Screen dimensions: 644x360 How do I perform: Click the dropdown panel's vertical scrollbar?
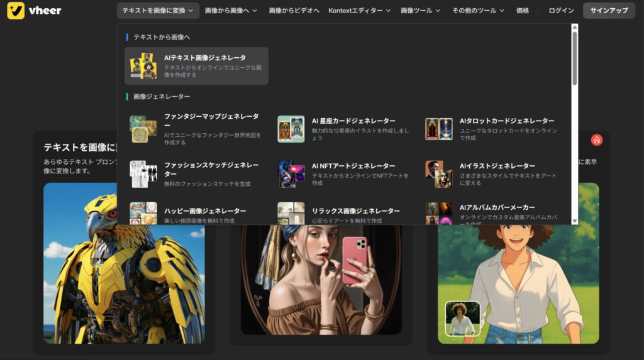(574, 60)
